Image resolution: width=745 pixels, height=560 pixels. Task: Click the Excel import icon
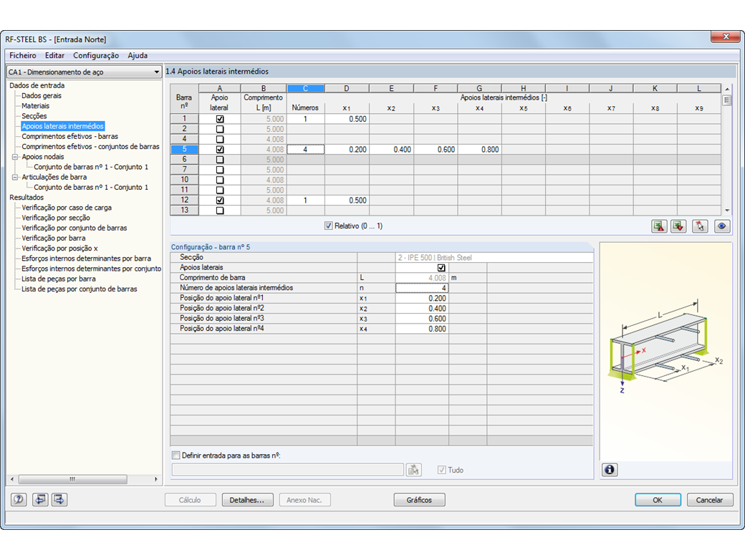[x=678, y=226]
